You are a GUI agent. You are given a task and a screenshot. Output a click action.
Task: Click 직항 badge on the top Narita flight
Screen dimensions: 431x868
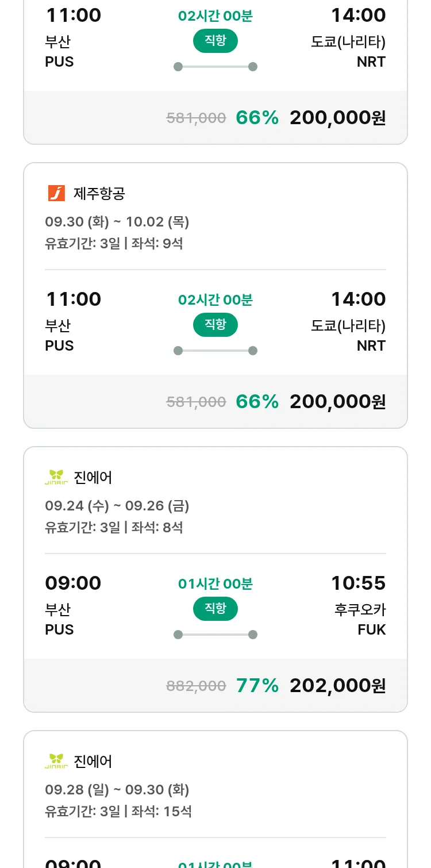coord(215,41)
